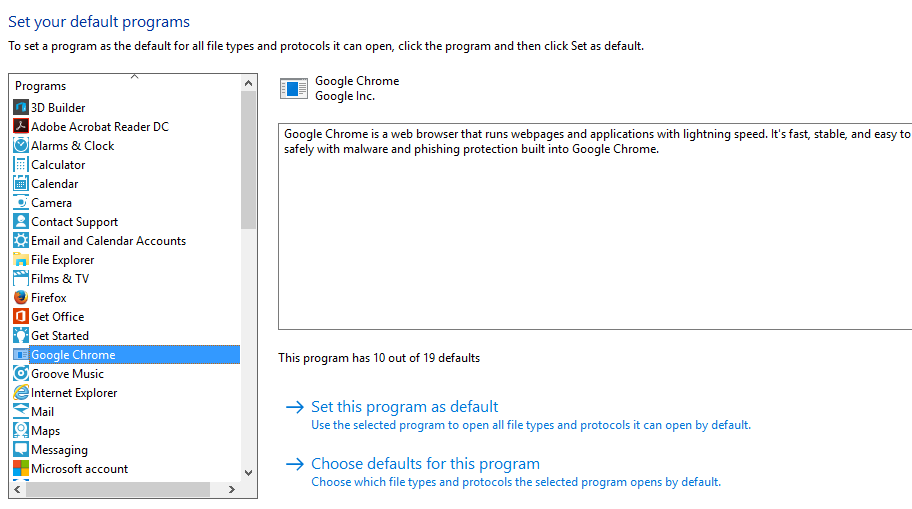Select highlighted Google Chrome entry
Image resolution: width=912 pixels, height=509 pixels.
click(x=134, y=355)
